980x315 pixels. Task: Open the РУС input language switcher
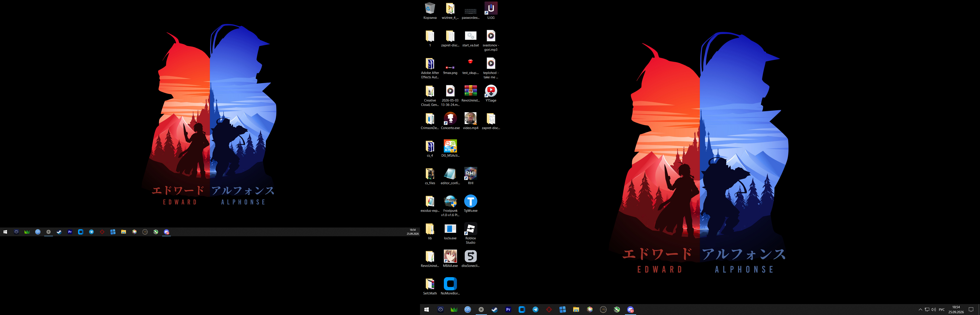click(941, 310)
